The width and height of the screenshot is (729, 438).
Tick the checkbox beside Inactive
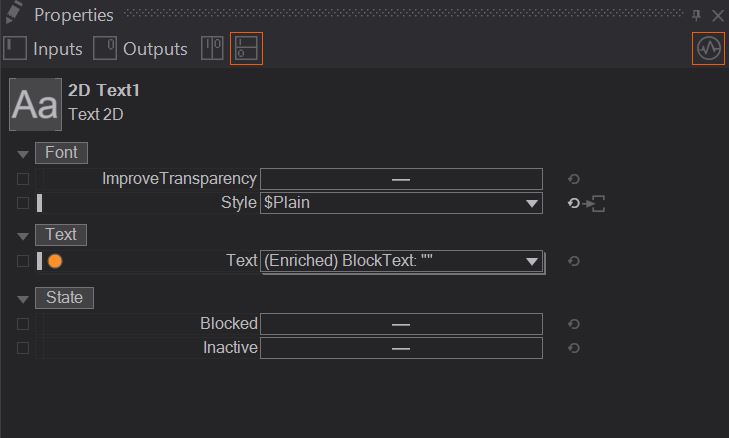[23, 348]
